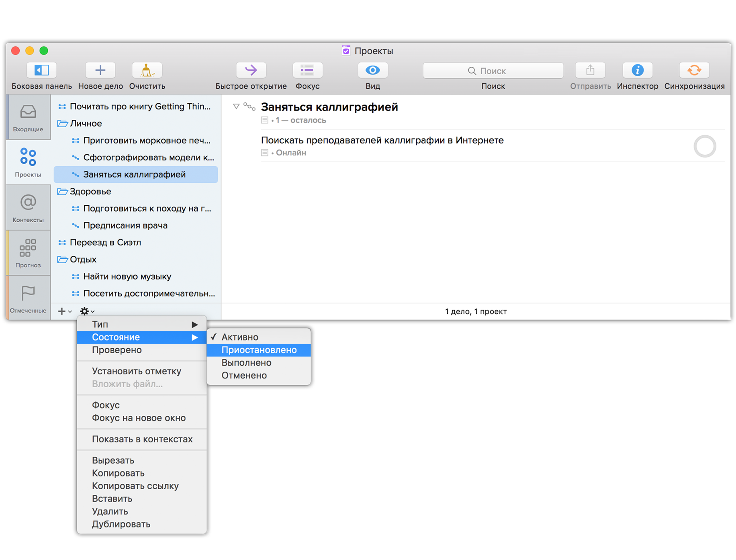Click the Личное folder icon

coord(62,123)
